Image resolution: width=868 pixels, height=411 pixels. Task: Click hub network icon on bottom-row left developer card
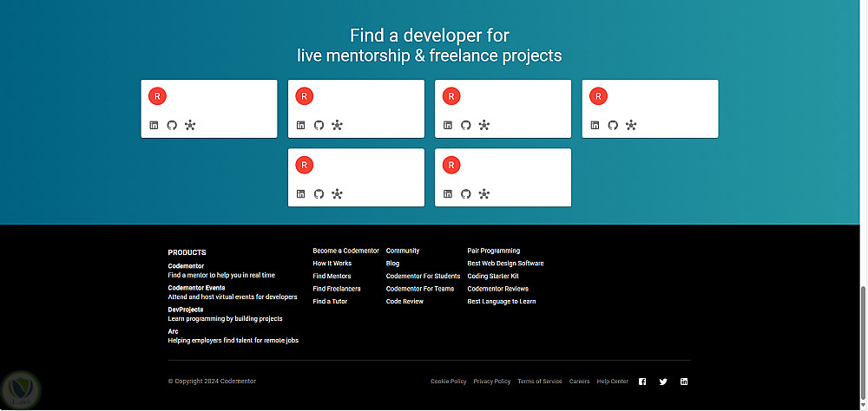point(337,193)
